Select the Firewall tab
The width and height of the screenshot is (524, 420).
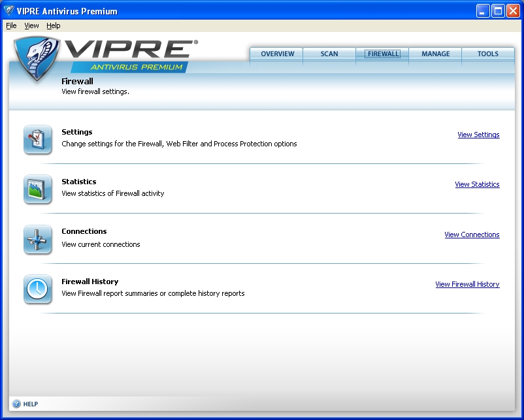pyautogui.click(x=382, y=54)
